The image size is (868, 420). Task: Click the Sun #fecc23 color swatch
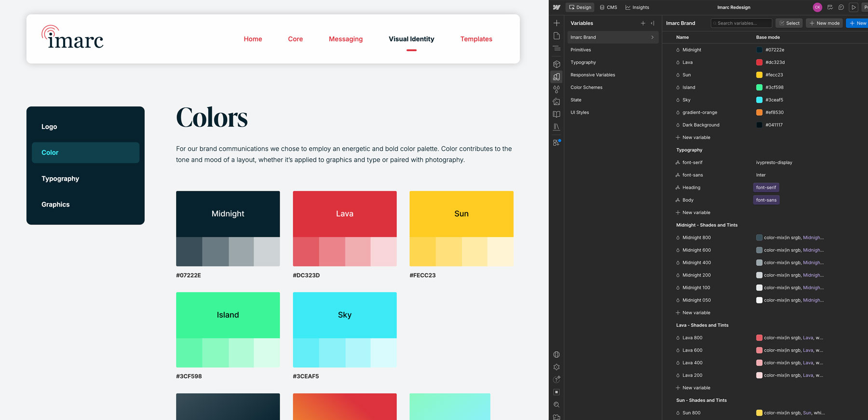tap(759, 75)
